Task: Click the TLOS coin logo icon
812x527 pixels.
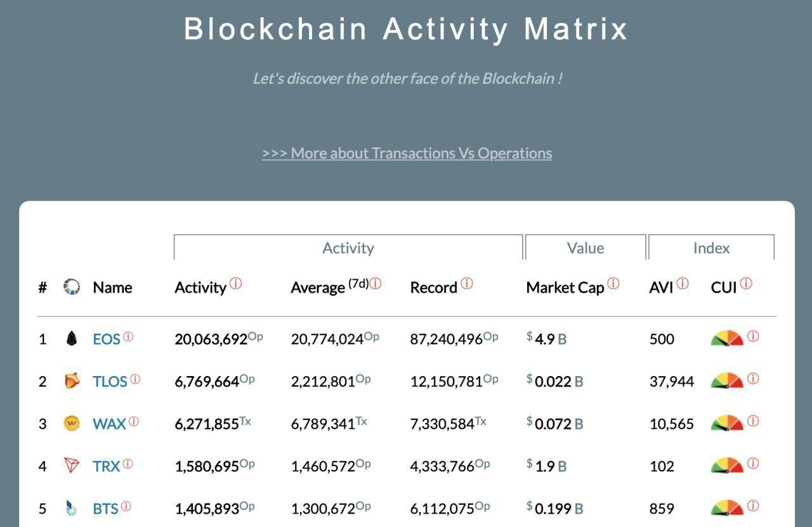Action: pos(72,381)
